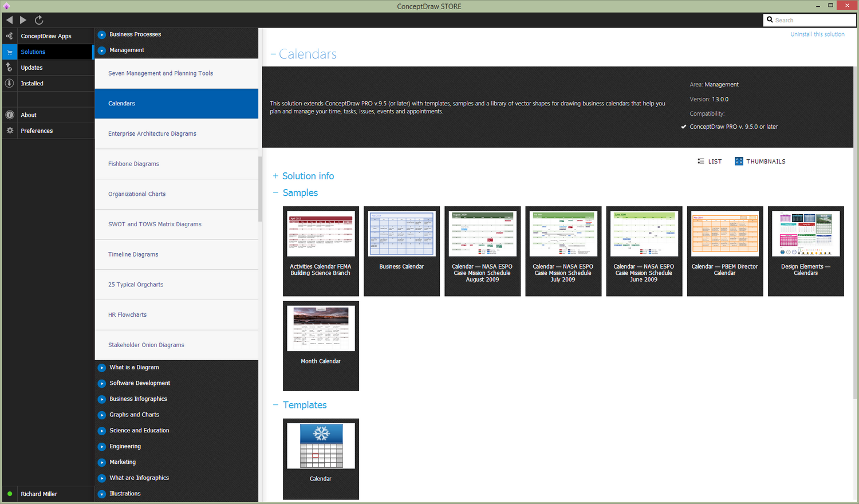Click the About info icon
The width and height of the screenshot is (859, 504).
point(9,115)
